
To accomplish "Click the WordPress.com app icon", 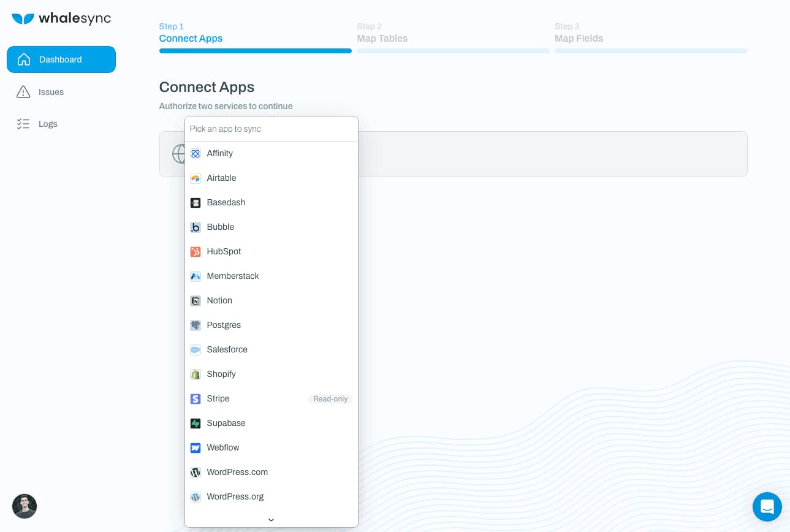I will 196,473.
